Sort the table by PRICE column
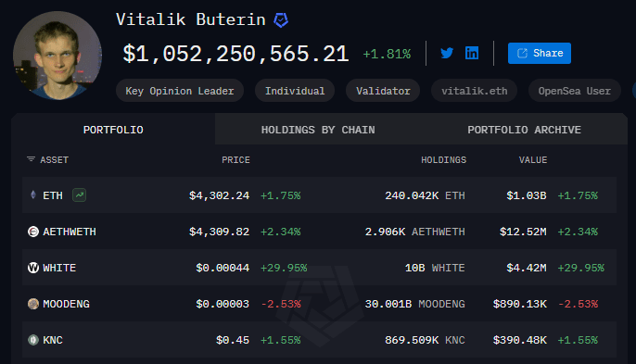 235,160
